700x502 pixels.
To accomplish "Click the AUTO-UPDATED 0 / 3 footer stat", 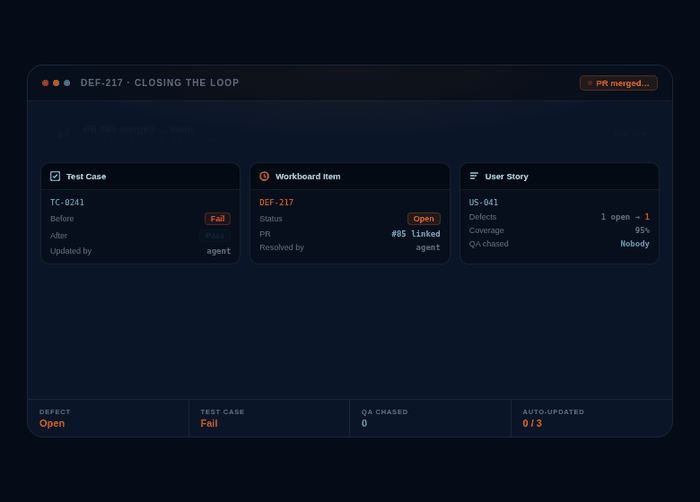I will pos(592,418).
